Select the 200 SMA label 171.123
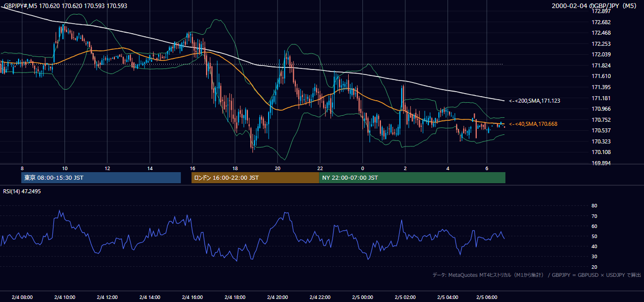644x302 pixels. pos(534,101)
